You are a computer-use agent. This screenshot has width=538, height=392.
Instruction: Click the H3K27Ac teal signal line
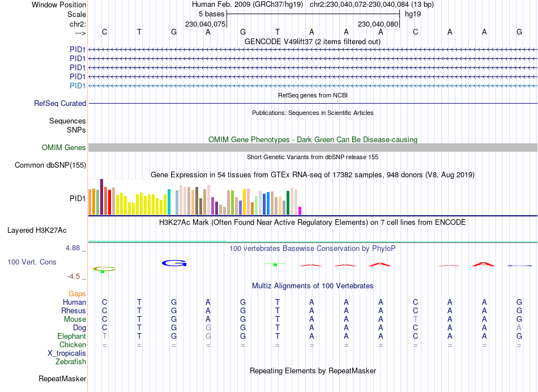pyautogui.click(x=313, y=242)
